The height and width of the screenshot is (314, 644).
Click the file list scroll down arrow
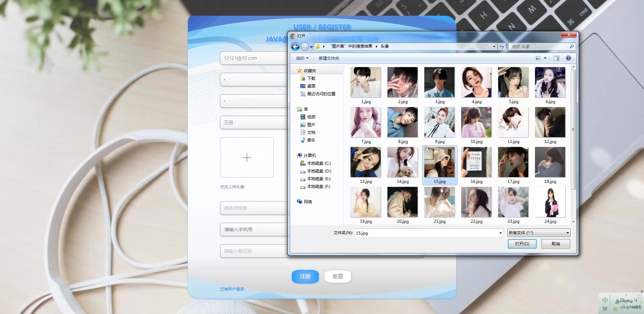tap(573, 222)
